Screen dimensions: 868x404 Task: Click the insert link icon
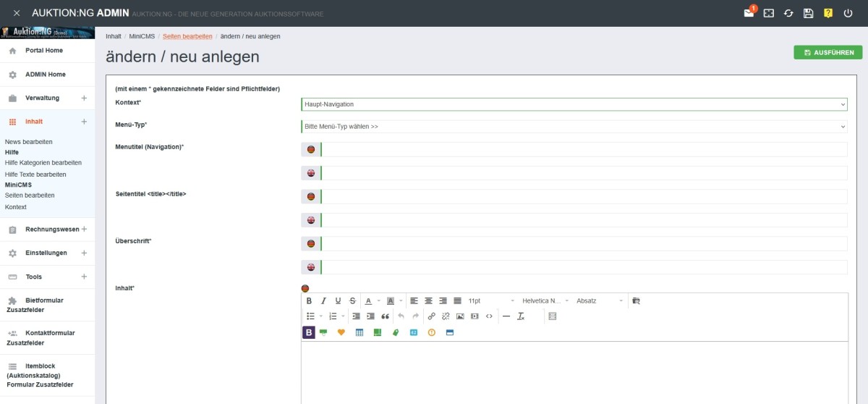431,316
